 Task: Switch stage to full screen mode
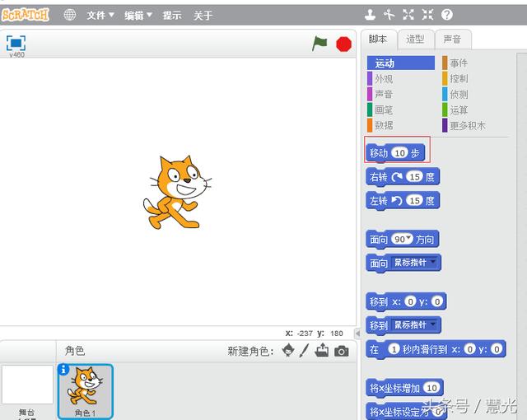[x=16, y=43]
